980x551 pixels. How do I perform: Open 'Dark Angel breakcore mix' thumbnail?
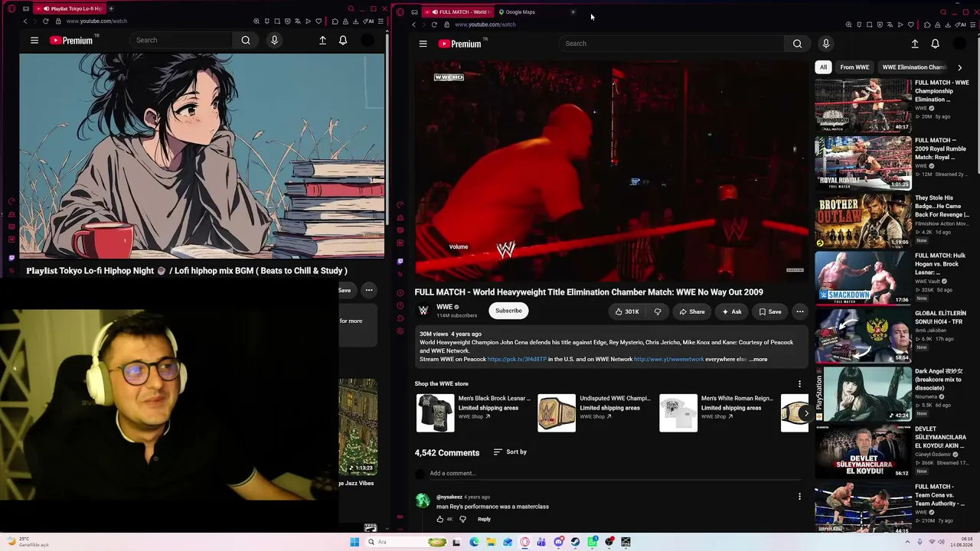(x=863, y=394)
